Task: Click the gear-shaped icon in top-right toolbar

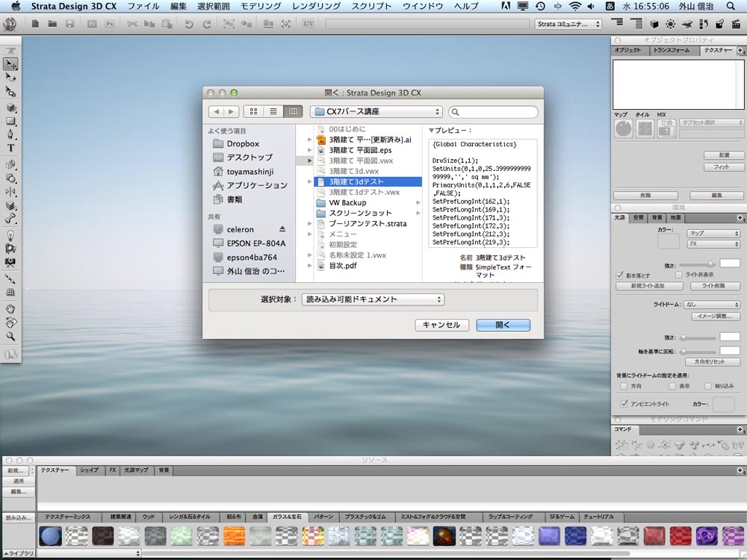Action: pyautogui.click(x=670, y=24)
